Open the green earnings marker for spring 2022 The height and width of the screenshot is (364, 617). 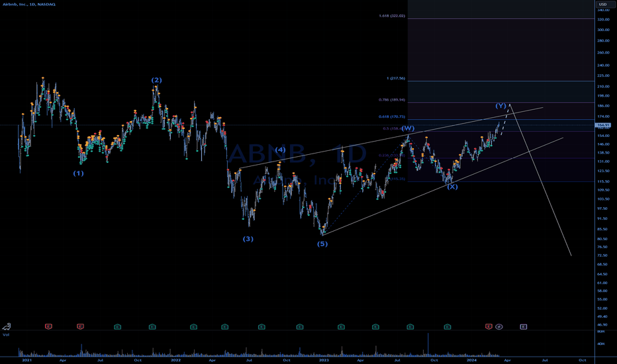coord(224,327)
